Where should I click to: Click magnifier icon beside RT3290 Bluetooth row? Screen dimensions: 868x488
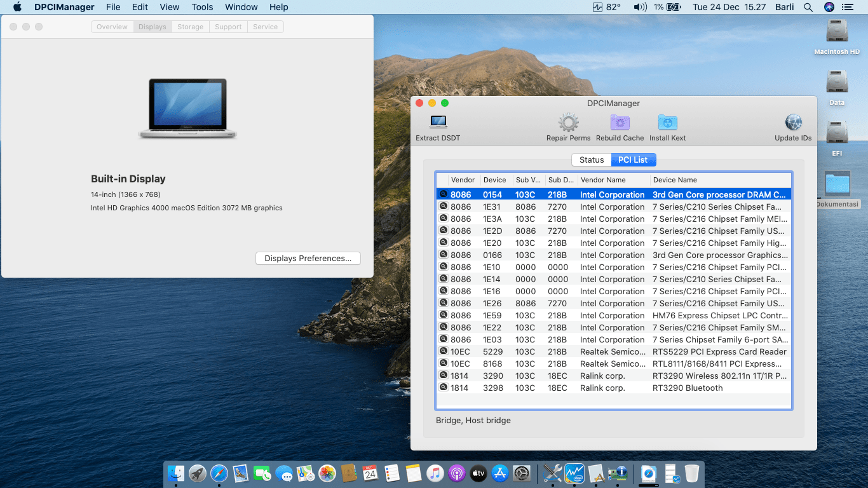point(443,388)
